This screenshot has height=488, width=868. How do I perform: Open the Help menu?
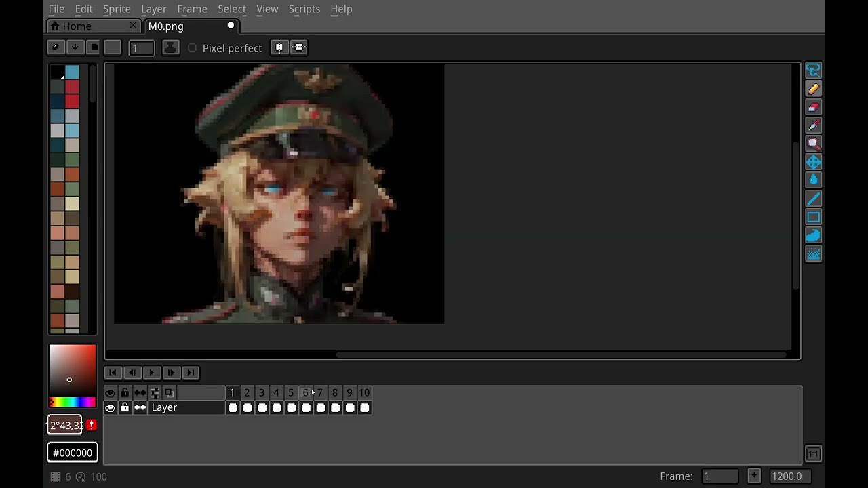[341, 9]
